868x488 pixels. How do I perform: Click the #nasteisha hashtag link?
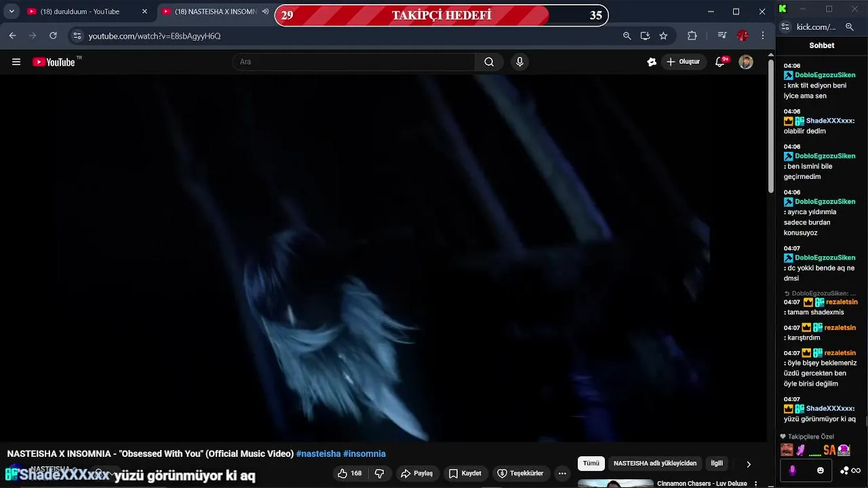pos(318,453)
